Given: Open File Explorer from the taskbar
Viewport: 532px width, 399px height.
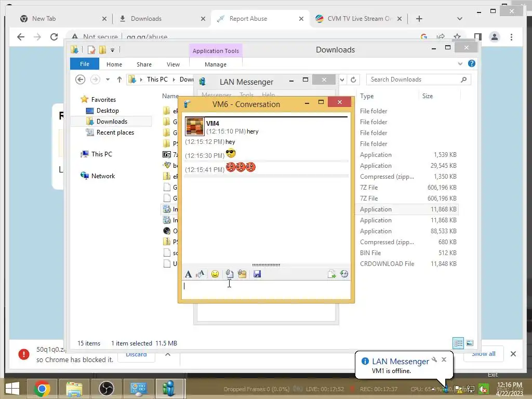Looking at the screenshot, I should 74,389.
